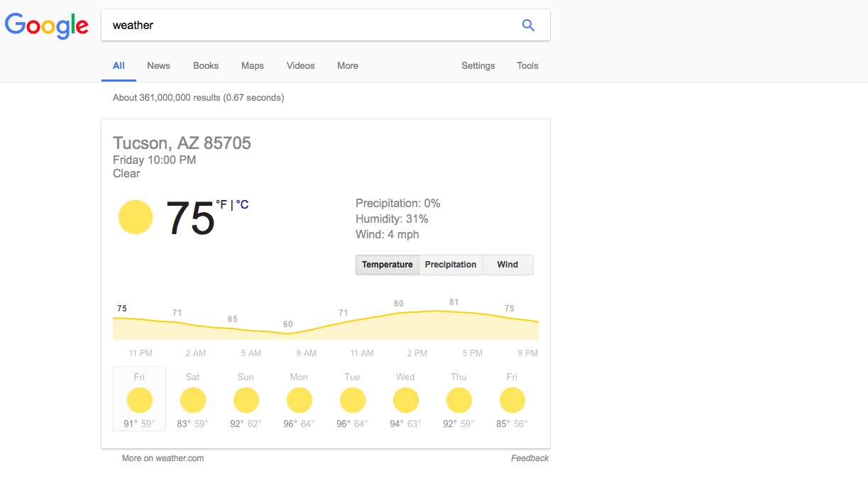Toggle the Wind chart view
The height and width of the screenshot is (486, 868).
(x=507, y=265)
